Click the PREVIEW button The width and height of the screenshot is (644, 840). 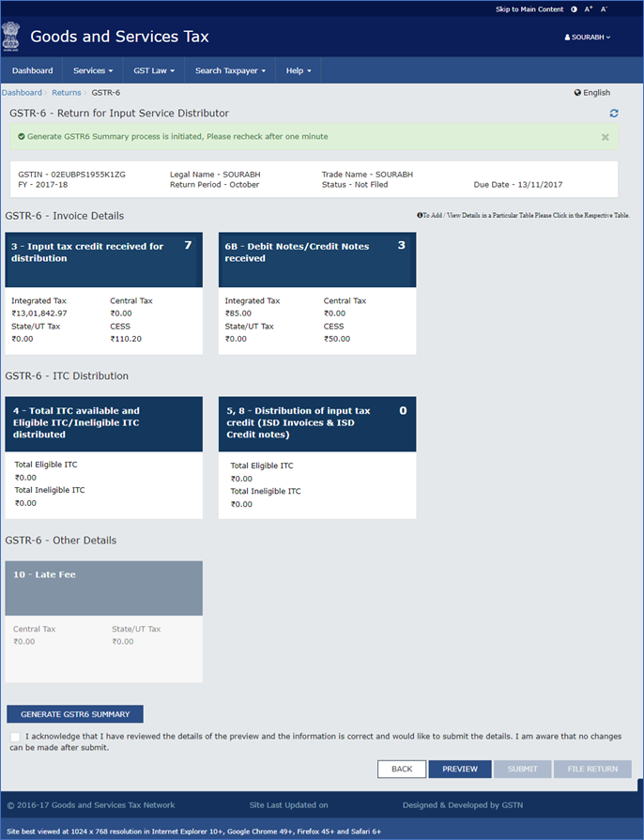click(x=460, y=769)
